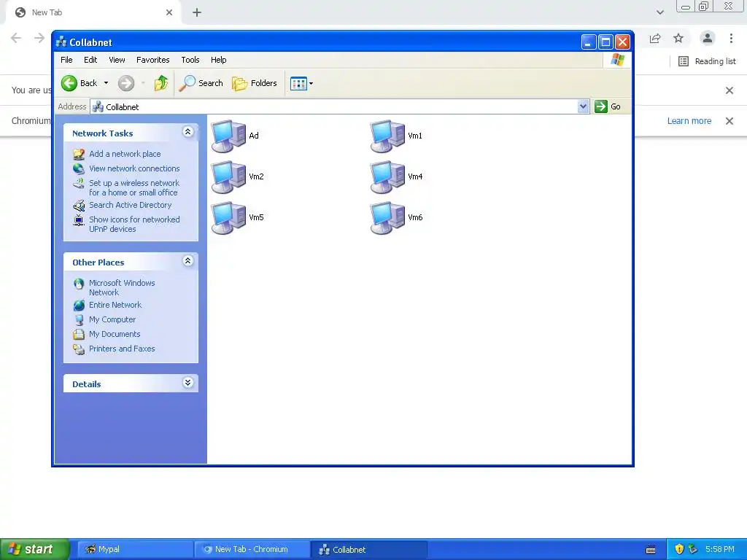Open the Favorites menu
This screenshot has width=747, height=560.
point(153,60)
